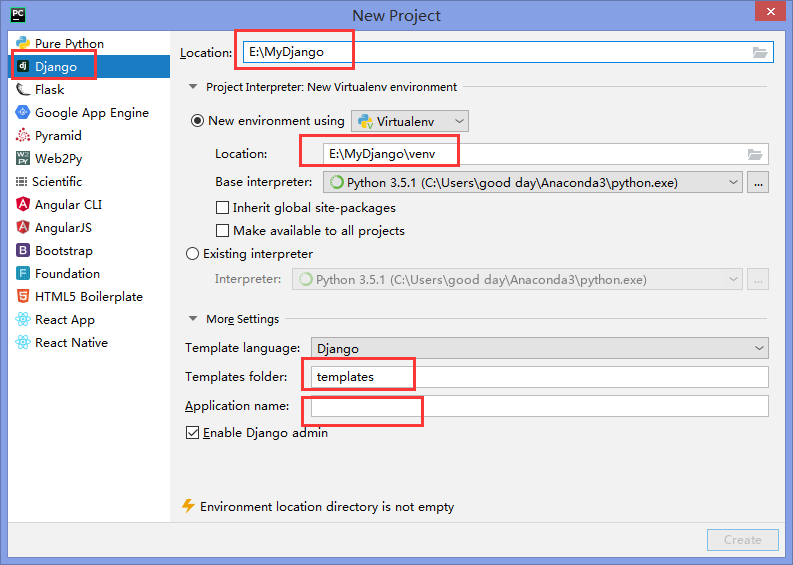
Task: Click 'Environment location directory is not empty' text
Action: click(327, 507)
